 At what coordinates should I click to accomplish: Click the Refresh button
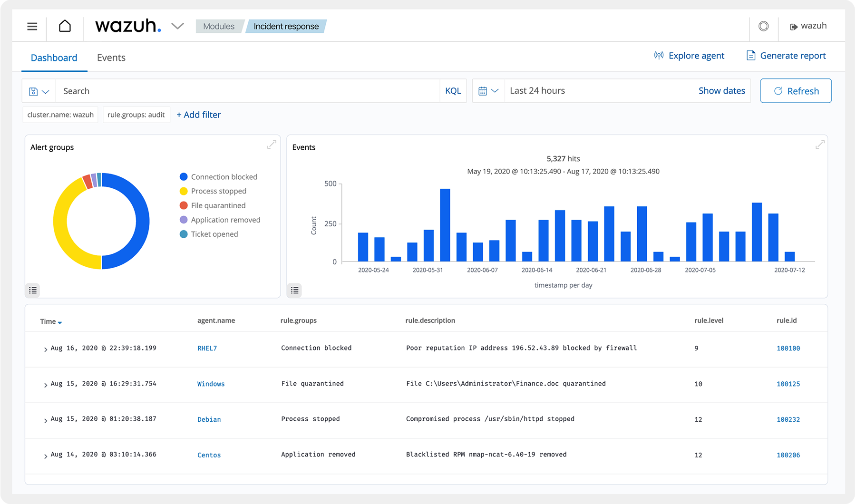[795, 90]
